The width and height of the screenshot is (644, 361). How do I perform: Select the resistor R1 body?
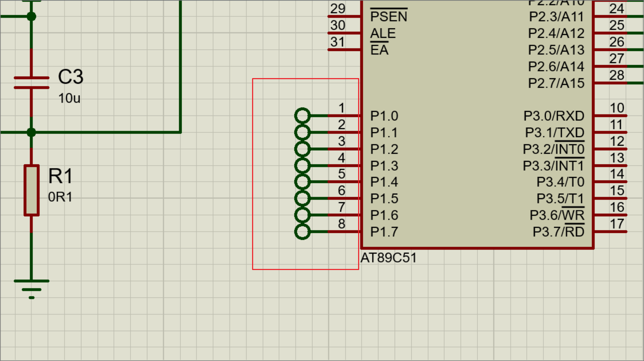[31, 190]
